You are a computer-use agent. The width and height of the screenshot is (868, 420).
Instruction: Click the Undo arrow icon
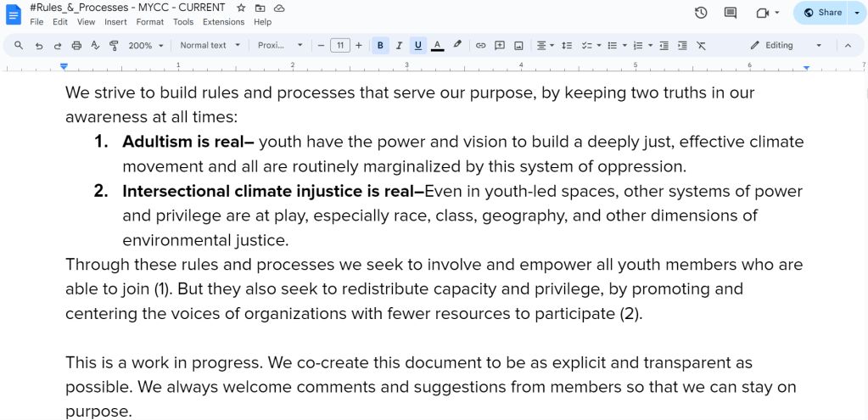tap(39, 46)
